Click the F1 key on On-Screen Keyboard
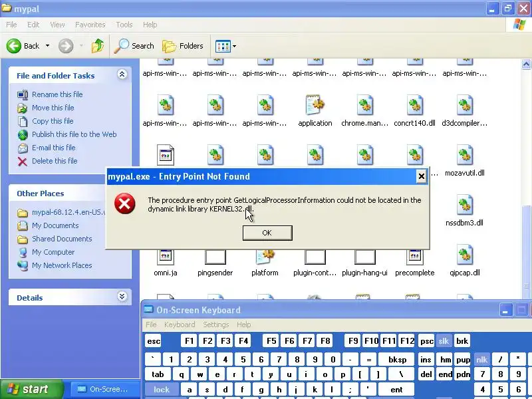 click(189, 341)
